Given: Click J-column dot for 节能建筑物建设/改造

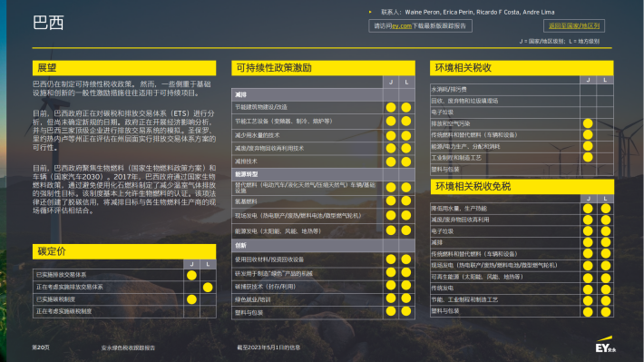Looking at the screenshot, I should 391,108.
